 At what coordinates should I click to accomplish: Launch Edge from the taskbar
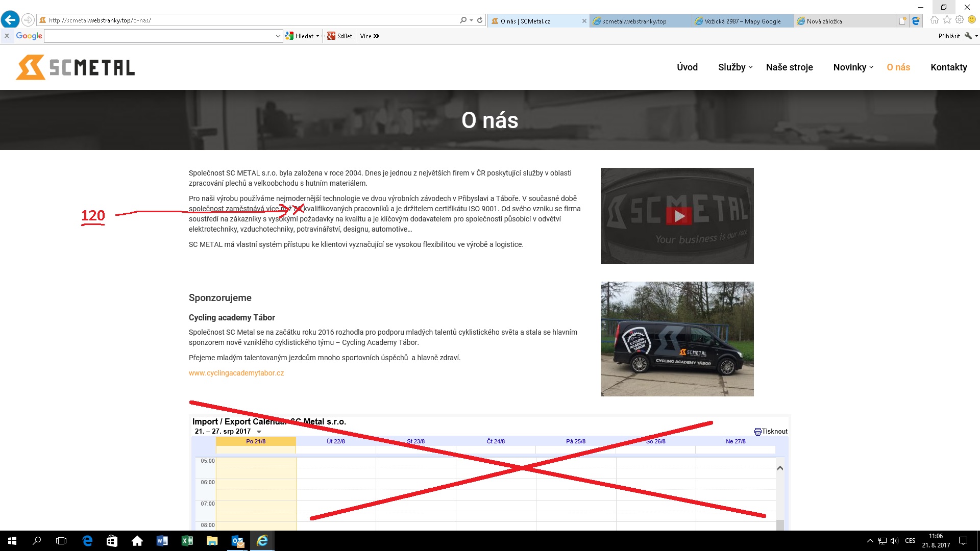pos(87,541)
